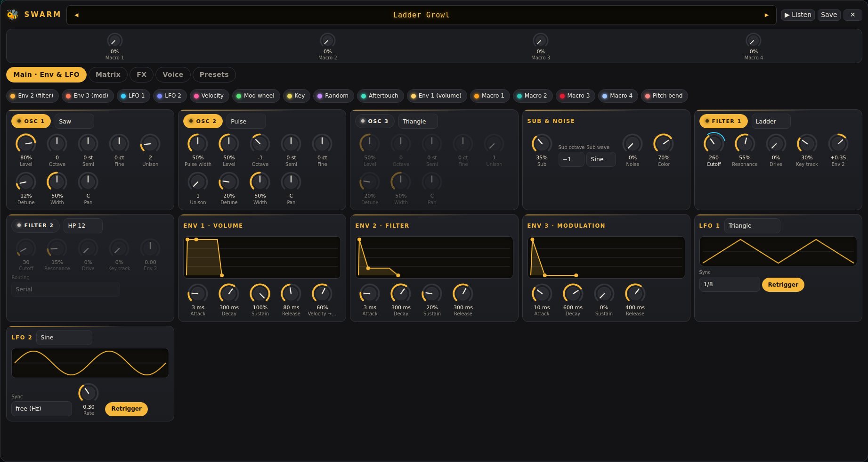Open the Voice tab

pos(173,74)
